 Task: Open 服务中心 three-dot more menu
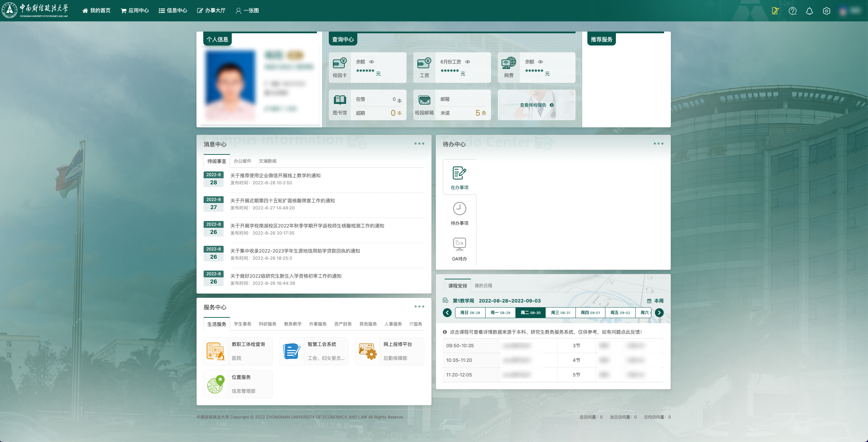pos(419,307)
